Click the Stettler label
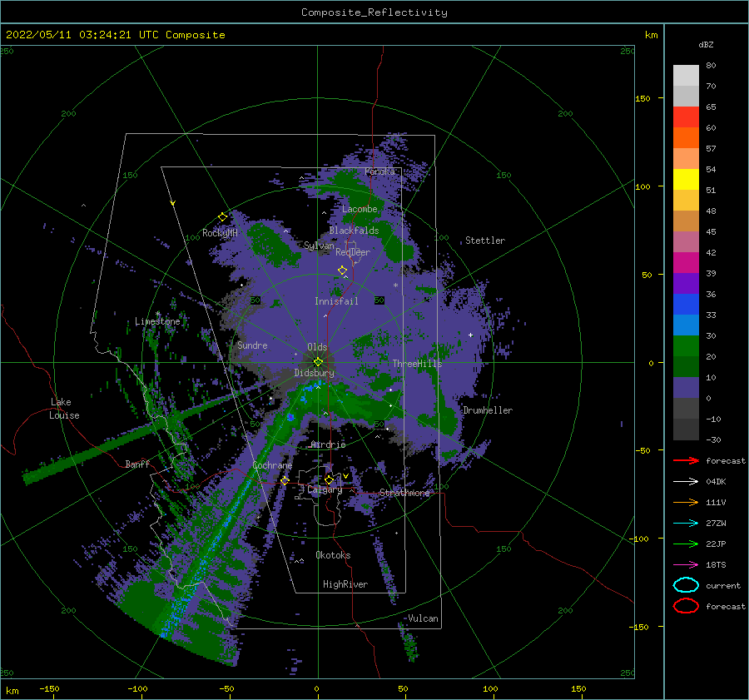The image size is (749, 700). coord(485,241)
